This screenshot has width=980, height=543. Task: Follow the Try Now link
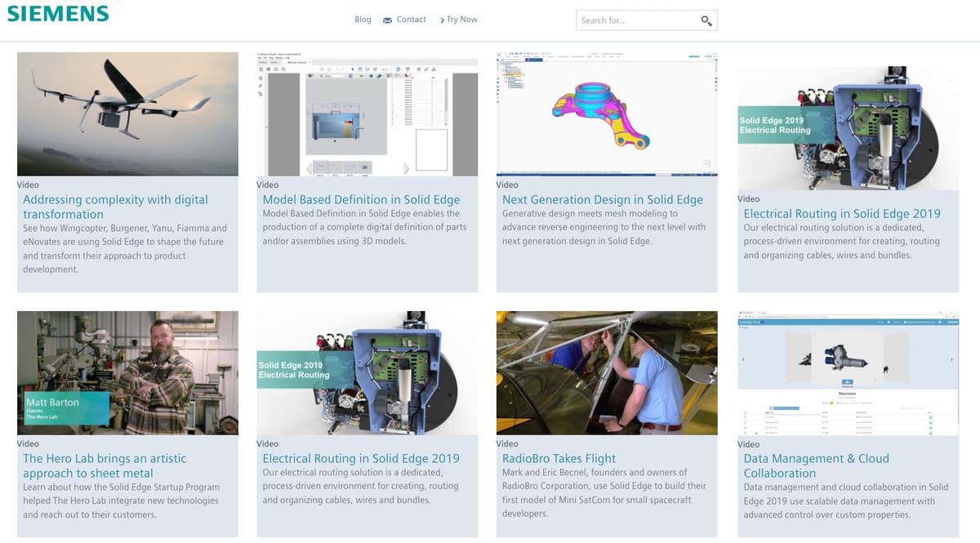461,20
